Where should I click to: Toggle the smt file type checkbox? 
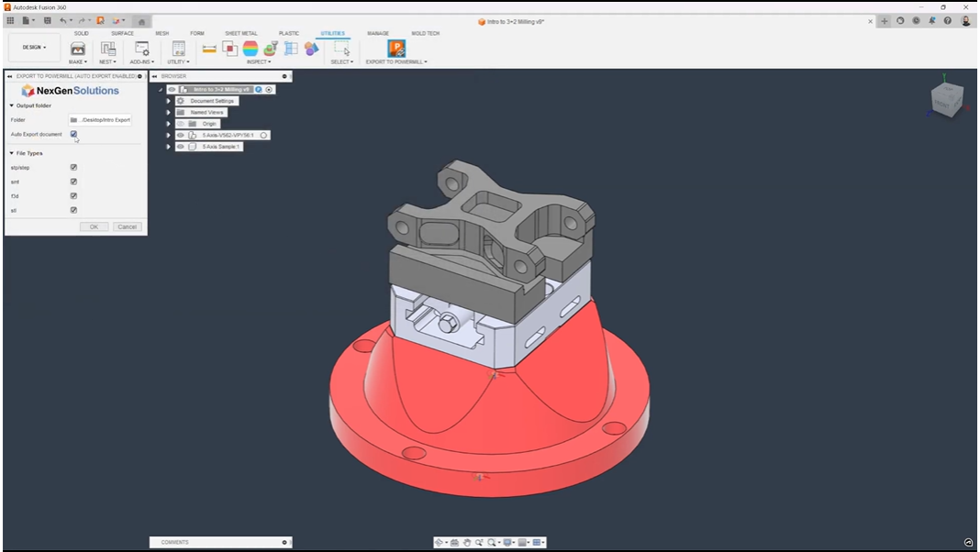[x=73, y=182]
